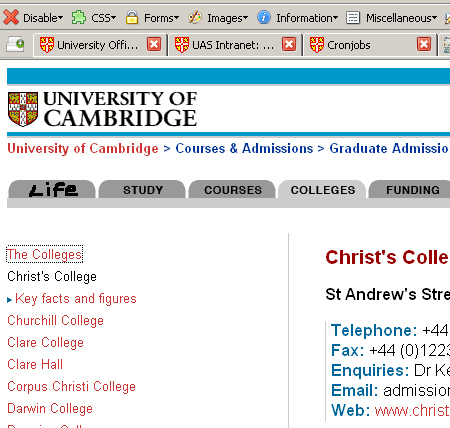The height and width of the screenshot is (428, 450).
Task: Open the www.christ... web link
Action: pyautogui.click(x=412, y=410)
